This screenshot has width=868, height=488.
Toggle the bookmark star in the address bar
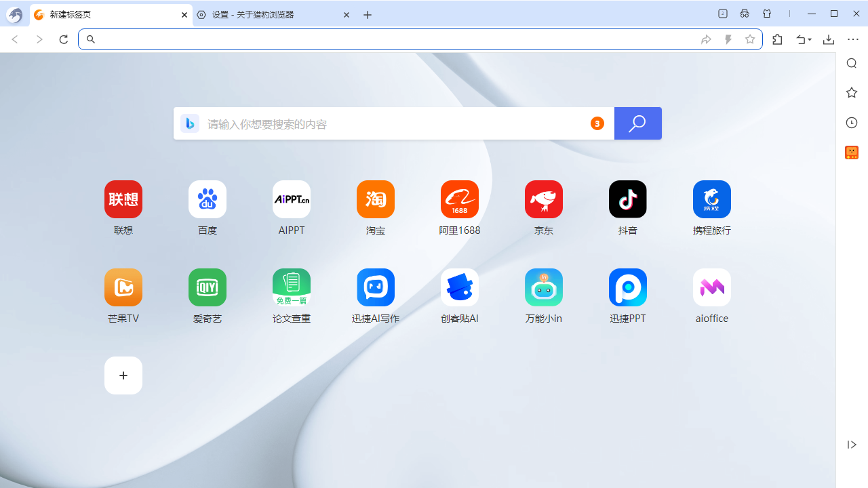point(750,39)
